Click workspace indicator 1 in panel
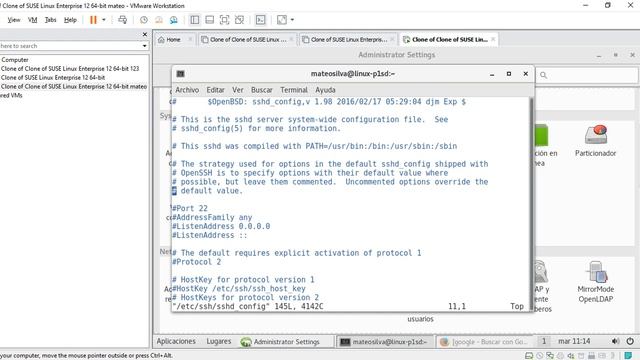 coord(543,341)
